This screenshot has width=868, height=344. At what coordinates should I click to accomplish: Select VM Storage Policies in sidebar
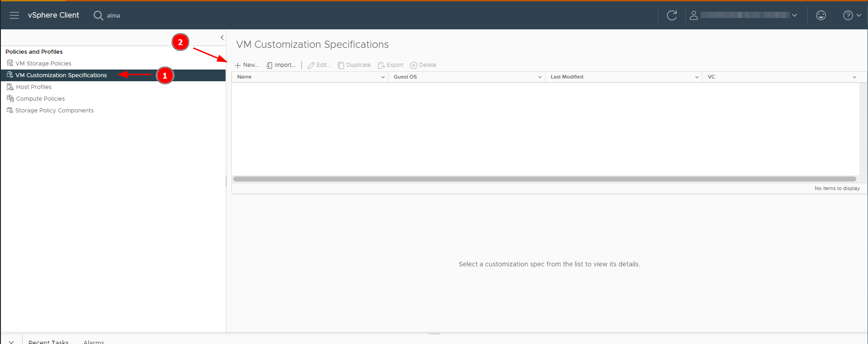click(x=43, y=63)
